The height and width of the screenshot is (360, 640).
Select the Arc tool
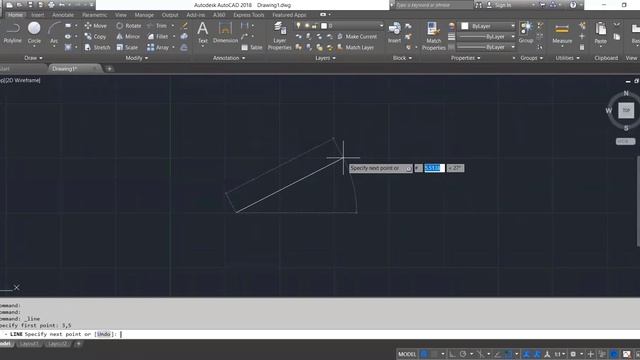(x=54, y=33)
